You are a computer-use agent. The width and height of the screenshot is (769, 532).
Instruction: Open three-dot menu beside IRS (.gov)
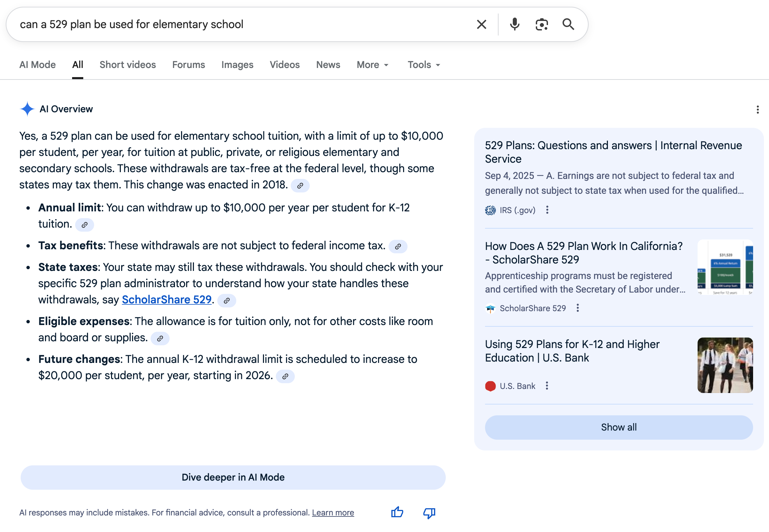(x=547, y=210)
